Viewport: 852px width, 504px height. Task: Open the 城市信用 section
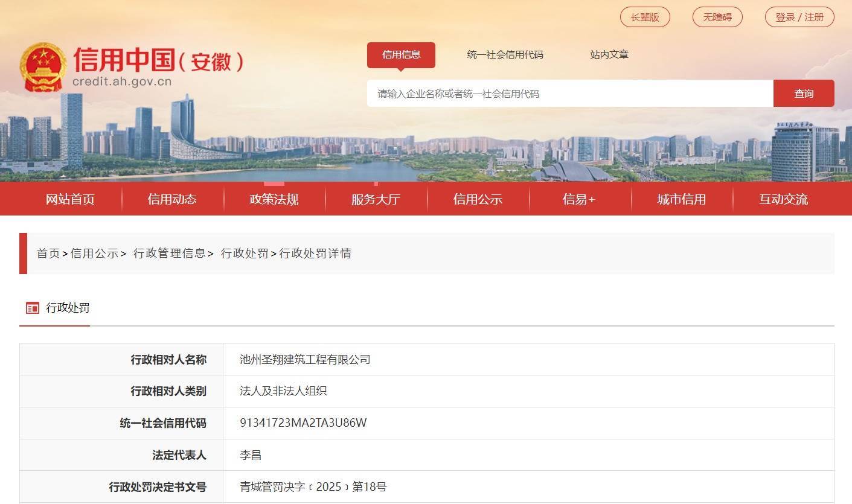pyautogui.click(x=682, y=199)
